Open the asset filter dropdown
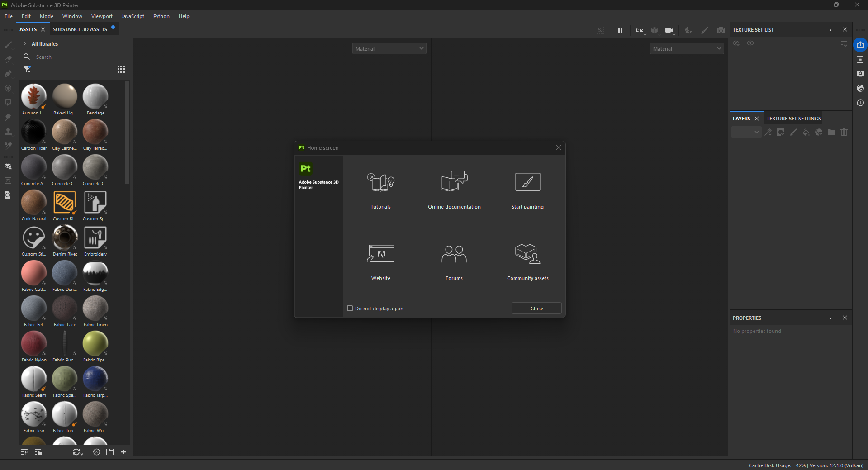 pos(28,69)
